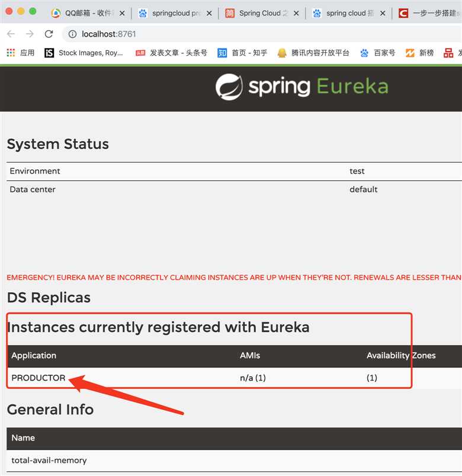This screenshot has width=462, height=476.
Task: Open the 腾讯内容开放平台 bookmark
Action: click(x=314, y=53)
